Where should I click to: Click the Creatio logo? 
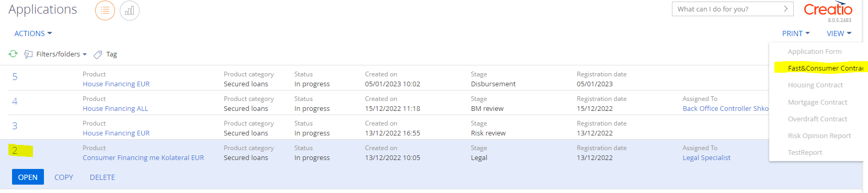click(828, 9)
